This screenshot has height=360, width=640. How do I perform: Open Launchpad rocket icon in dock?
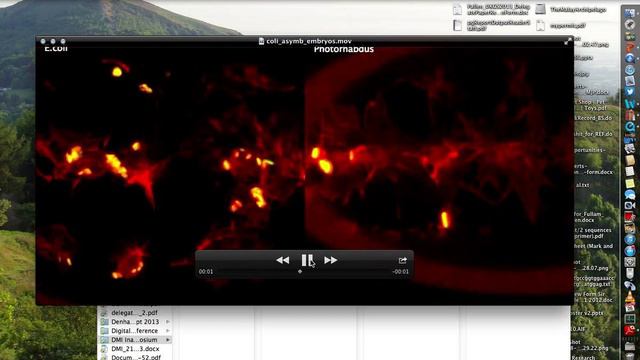click(x=630, y=24)
